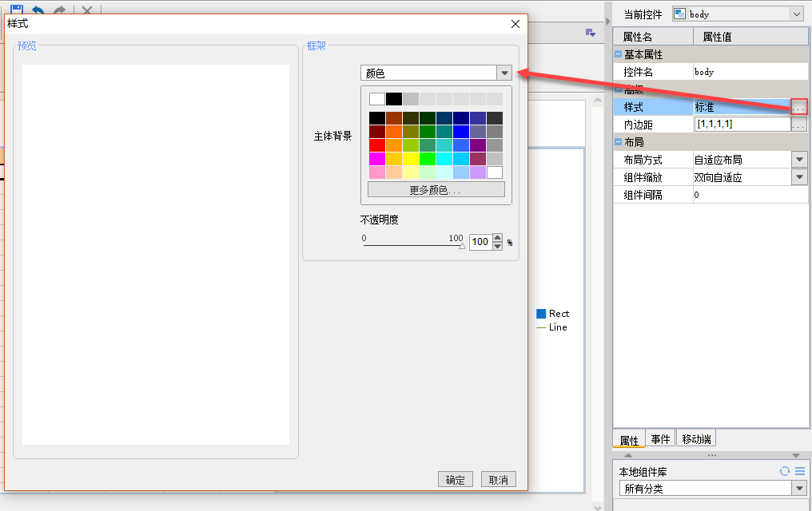Open the 当前控件 body dropdown

point(797,14)
